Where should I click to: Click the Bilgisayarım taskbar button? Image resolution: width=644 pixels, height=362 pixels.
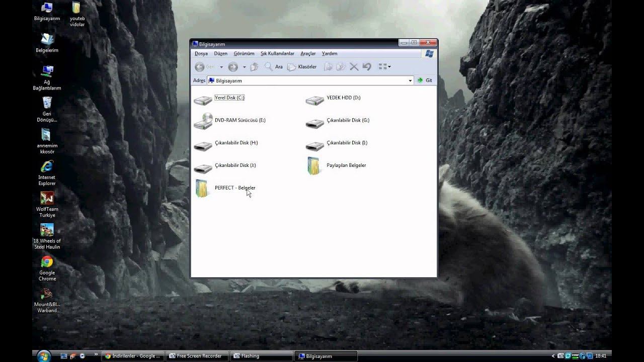[326, 356]
